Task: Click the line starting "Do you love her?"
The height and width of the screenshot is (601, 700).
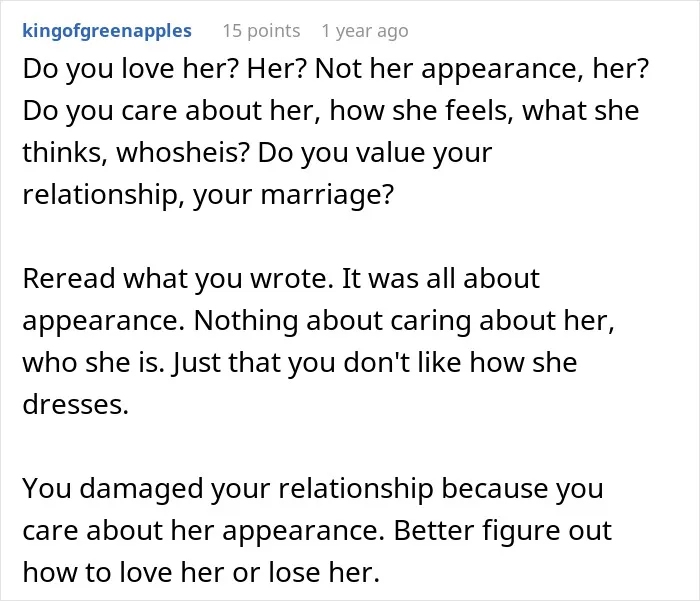Action: (x=335, y=69)
